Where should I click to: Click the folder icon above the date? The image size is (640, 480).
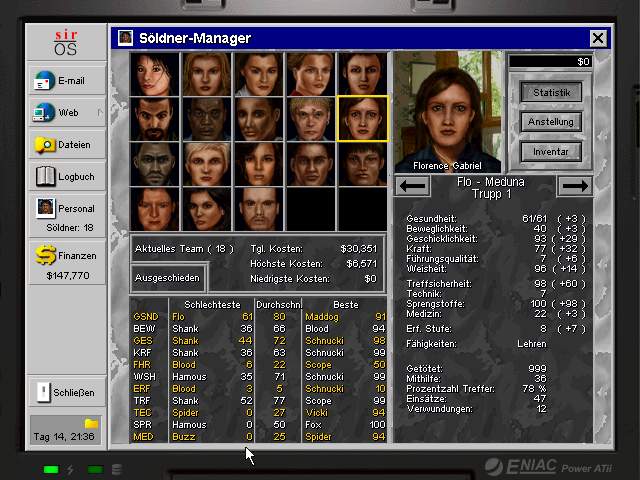(91, 424)
